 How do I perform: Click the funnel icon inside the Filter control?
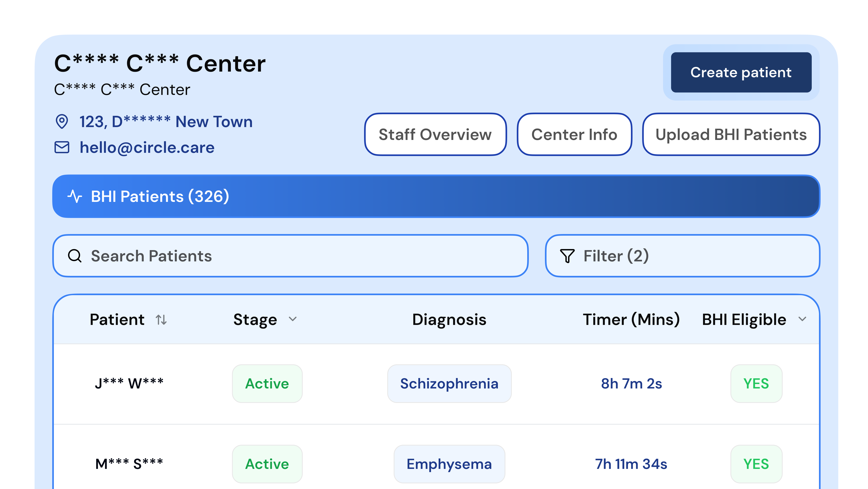[567, 256]
